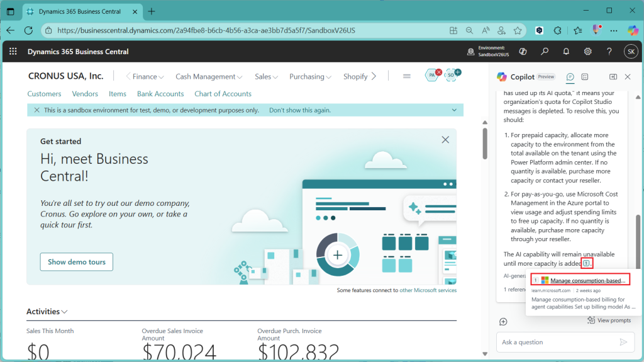The image size is (644, 362).
Task: Open the Customers list
Action: coord(44,94)
